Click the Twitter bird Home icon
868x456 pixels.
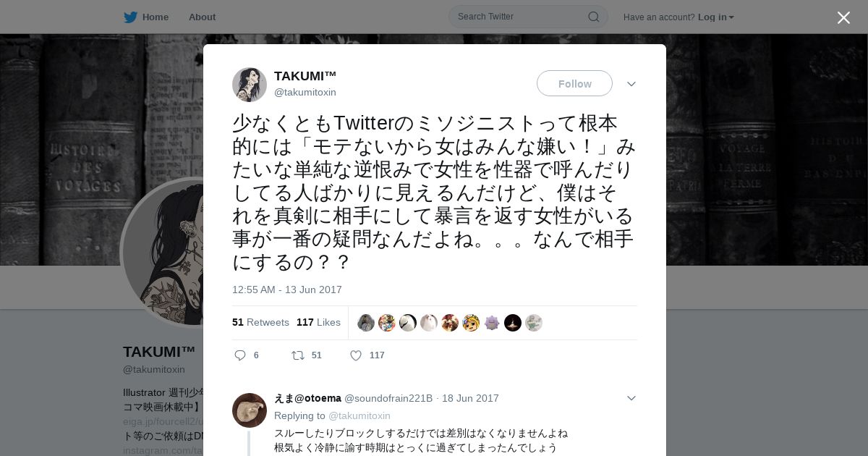pos(130,17)
